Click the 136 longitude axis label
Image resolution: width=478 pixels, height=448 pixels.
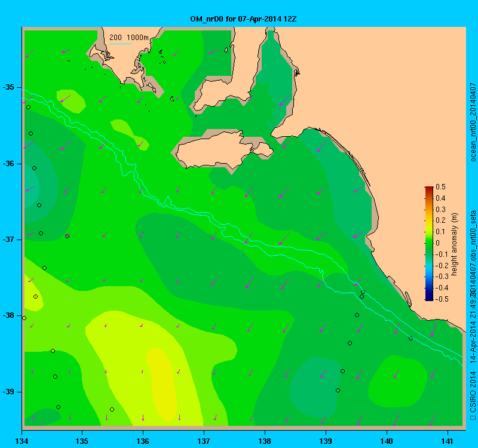(143, 441)
